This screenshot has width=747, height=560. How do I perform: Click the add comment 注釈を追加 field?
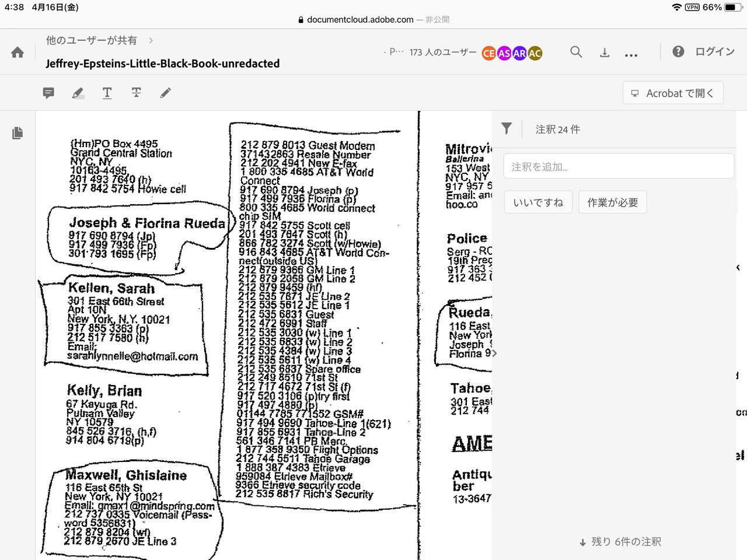[619, 166]
